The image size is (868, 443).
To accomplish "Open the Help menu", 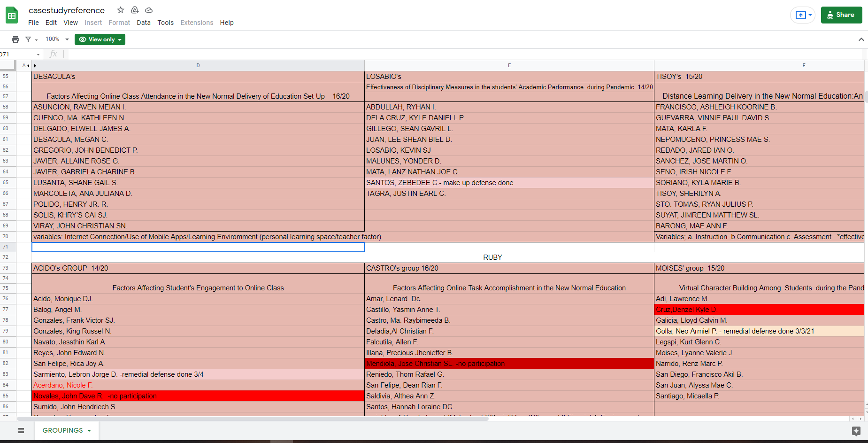I will click(227, 23).
